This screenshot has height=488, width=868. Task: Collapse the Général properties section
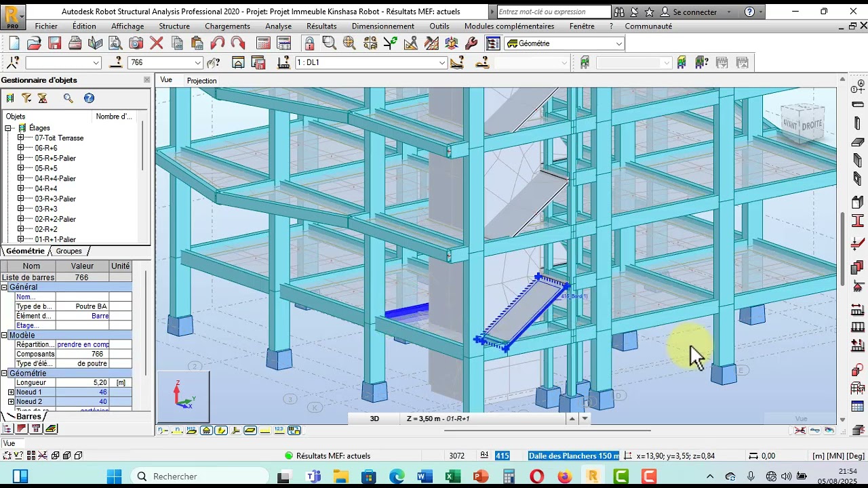[4, 287]
